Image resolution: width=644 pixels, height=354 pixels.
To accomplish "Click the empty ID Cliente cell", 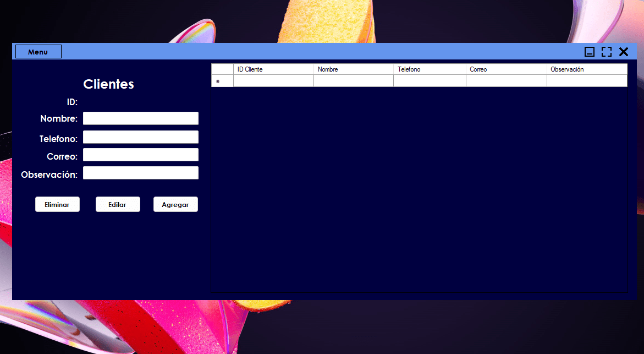I will click(273, 81).
